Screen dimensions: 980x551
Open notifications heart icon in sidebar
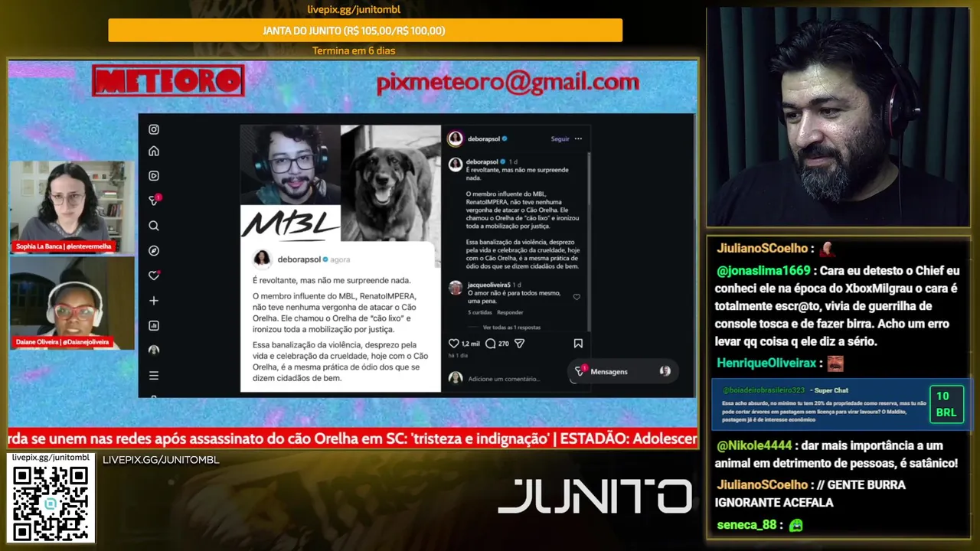154,275
